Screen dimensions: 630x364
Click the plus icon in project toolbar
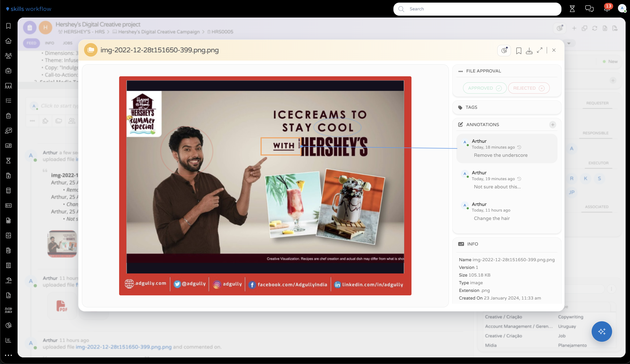tap(574, 28)
